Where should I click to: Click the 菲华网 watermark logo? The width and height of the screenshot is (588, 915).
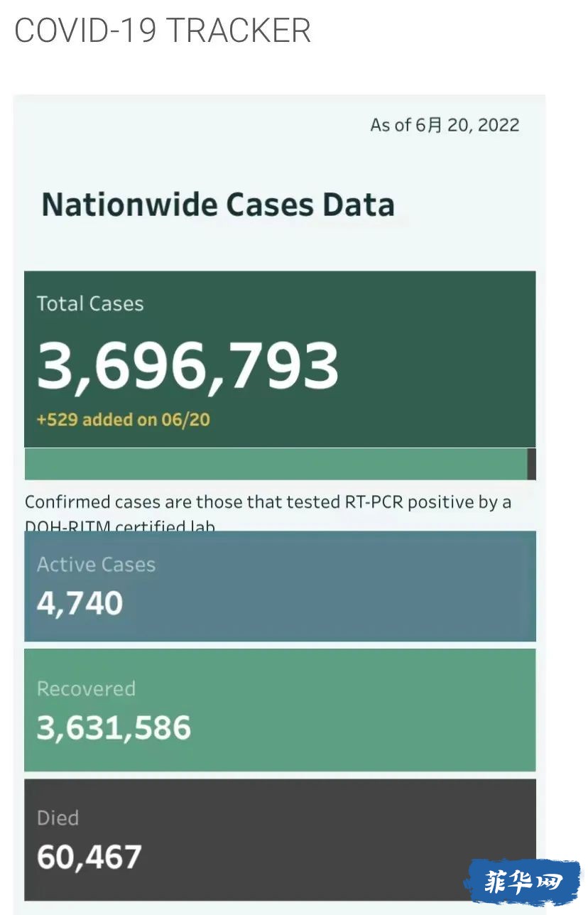[523, 883]
